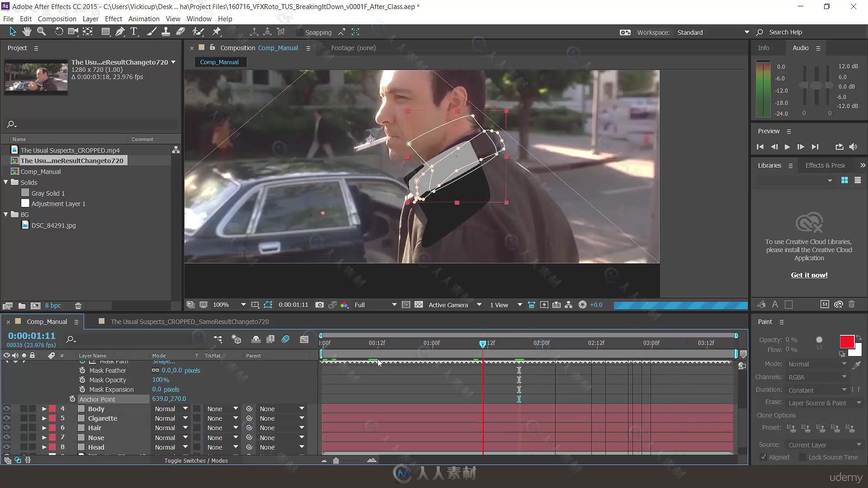Open the Effect menu
The width and height of the screenshot is (868, 488).
point(113,19)
